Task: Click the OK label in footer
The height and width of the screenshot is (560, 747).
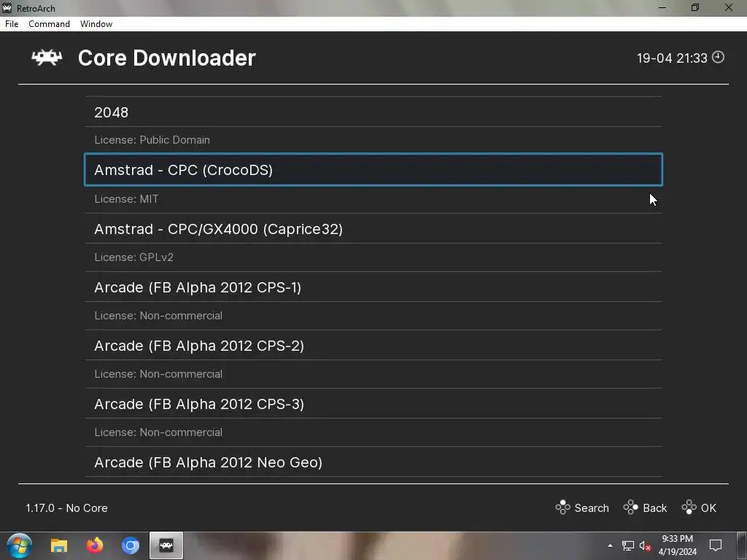Action: coord(708,508)
